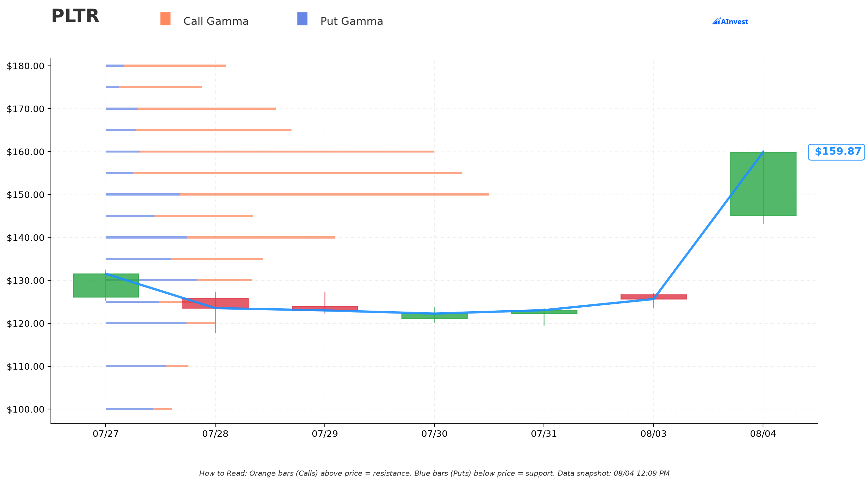Screen dimensions: 868x484
Task: Click the 08/04 date label
Action: [x=763, y=434]
